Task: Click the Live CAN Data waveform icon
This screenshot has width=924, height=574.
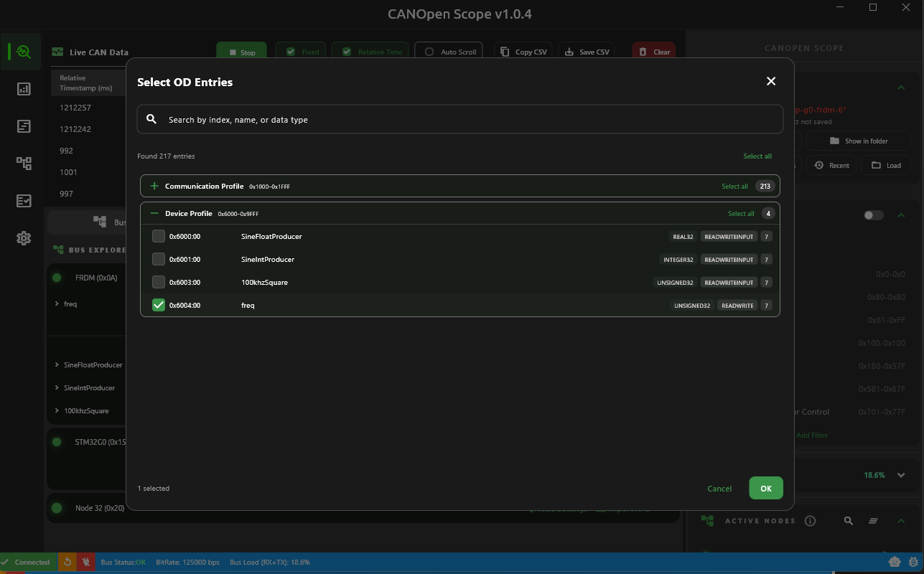Action: click(x=57, y=52)
